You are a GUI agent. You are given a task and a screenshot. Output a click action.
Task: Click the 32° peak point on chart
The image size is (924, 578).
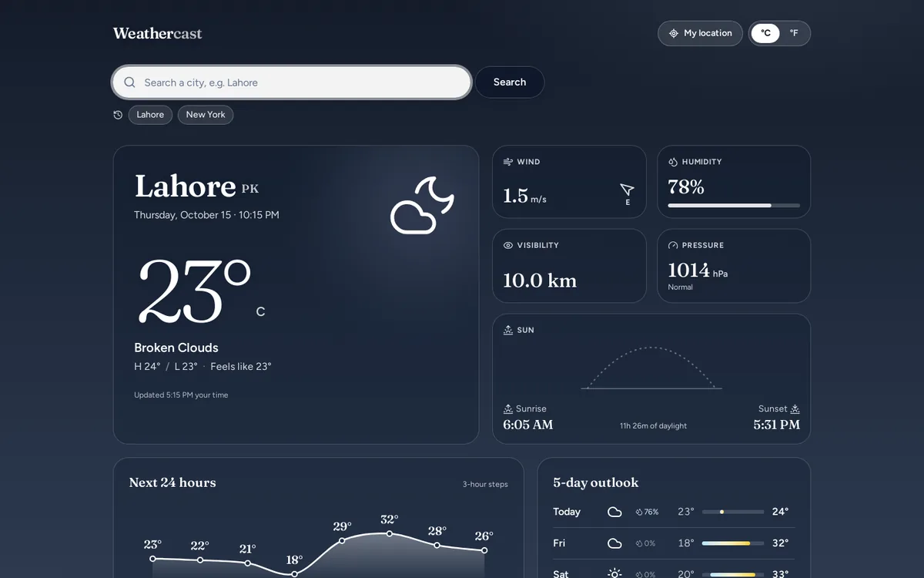pos(389,533)
